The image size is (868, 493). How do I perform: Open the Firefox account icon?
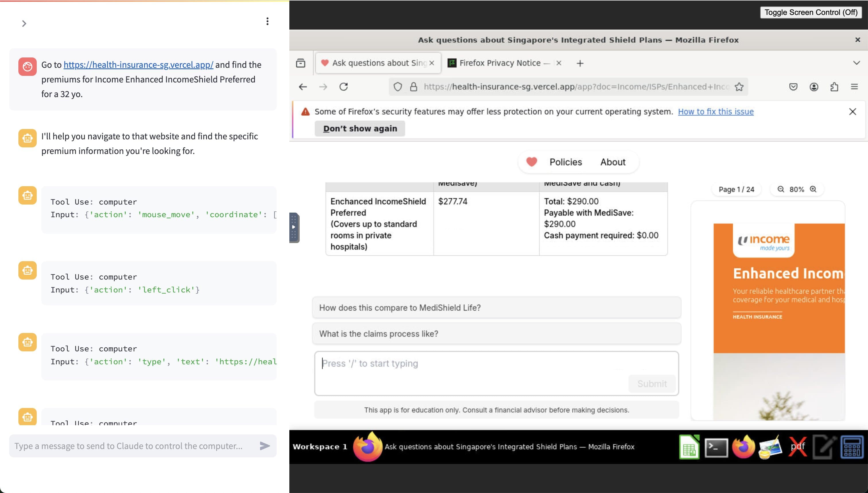tap(813, 87)
